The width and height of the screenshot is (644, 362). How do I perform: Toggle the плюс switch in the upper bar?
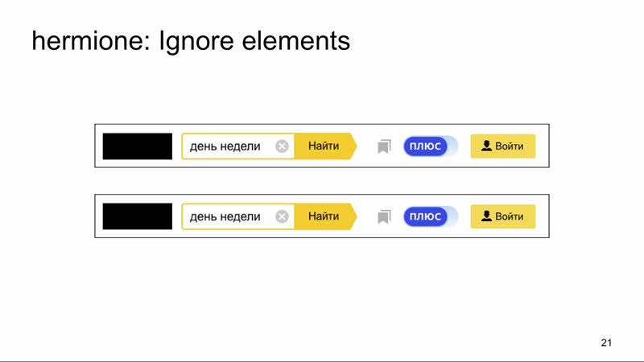tap(431, 146)
